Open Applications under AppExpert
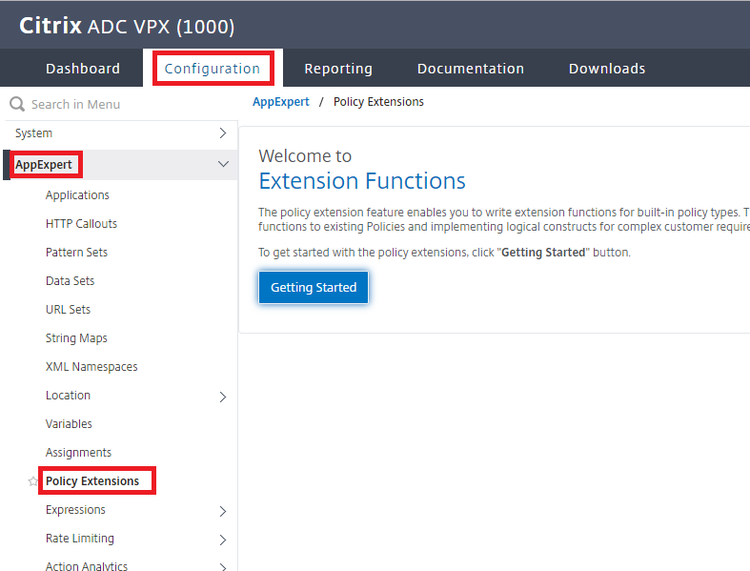Image resolution: width=750 pixels, height=571 pixels. click(77, 195)
